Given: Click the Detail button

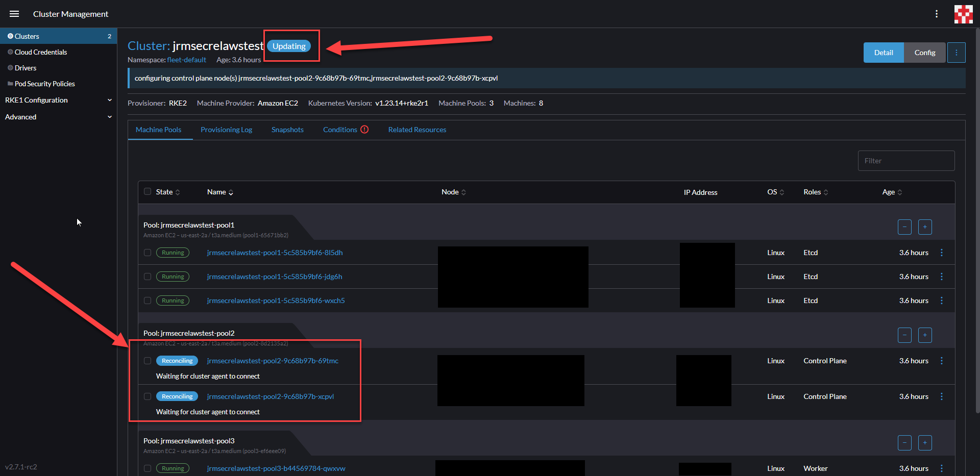Looking at the screenshot, I should point(883,53).
